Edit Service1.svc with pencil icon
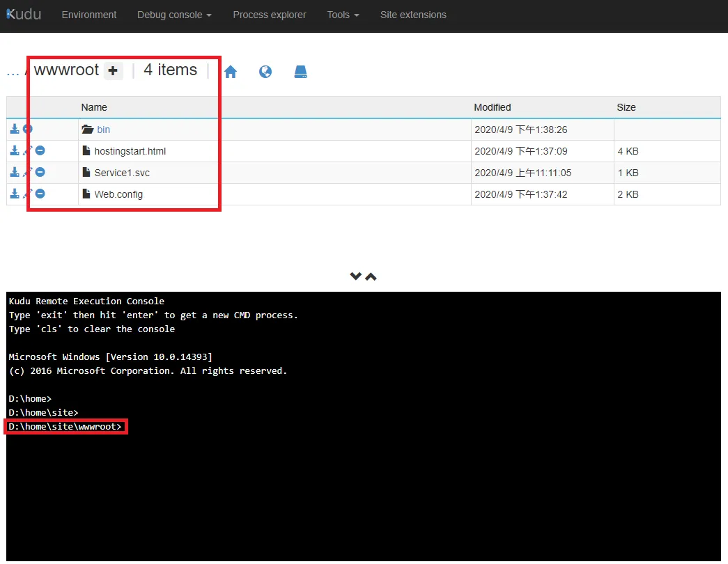 [x=27, y=172]
